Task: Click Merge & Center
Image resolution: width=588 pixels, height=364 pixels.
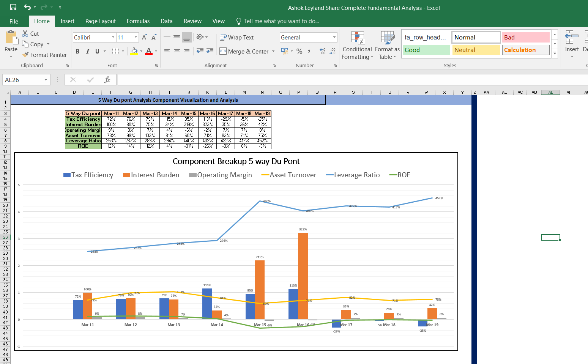Action: pos(244,52)
